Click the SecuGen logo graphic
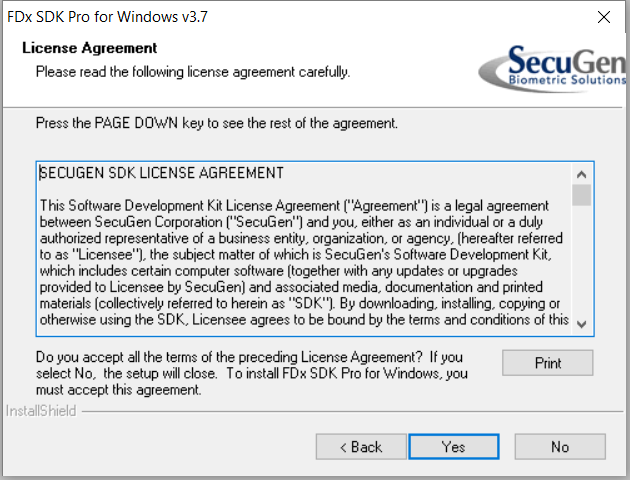630x480 pixels. point(552,68)
